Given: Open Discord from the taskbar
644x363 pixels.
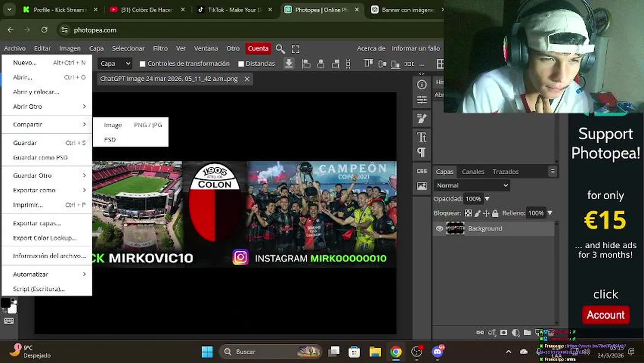Looking at the screenshot, I should pyautogui.click(x=437, y=352).
